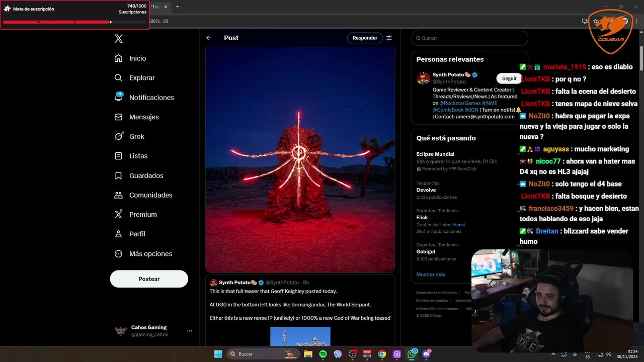
Task: Open a new browser tab
Action: click(x=178, y=7)
